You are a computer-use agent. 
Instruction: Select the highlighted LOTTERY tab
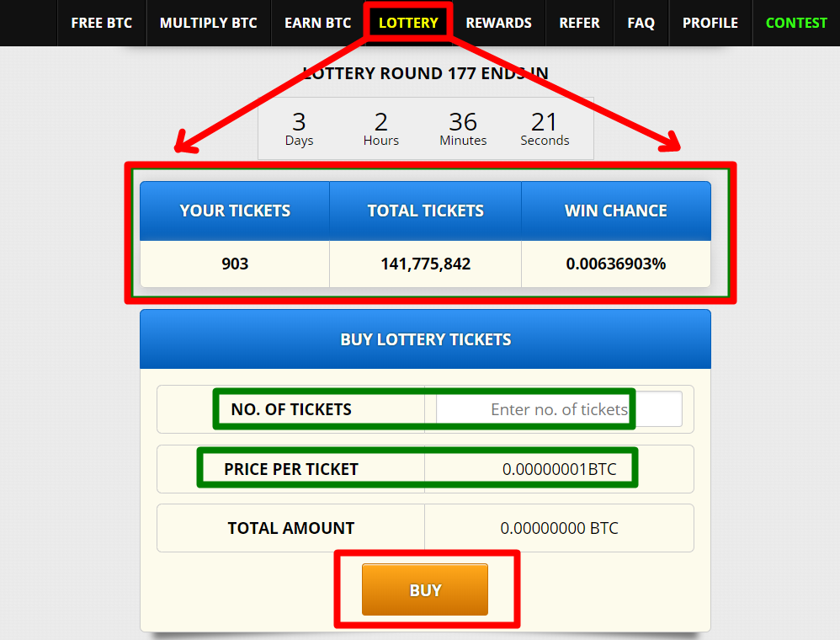pyautogui.click(x=407, y=23)
